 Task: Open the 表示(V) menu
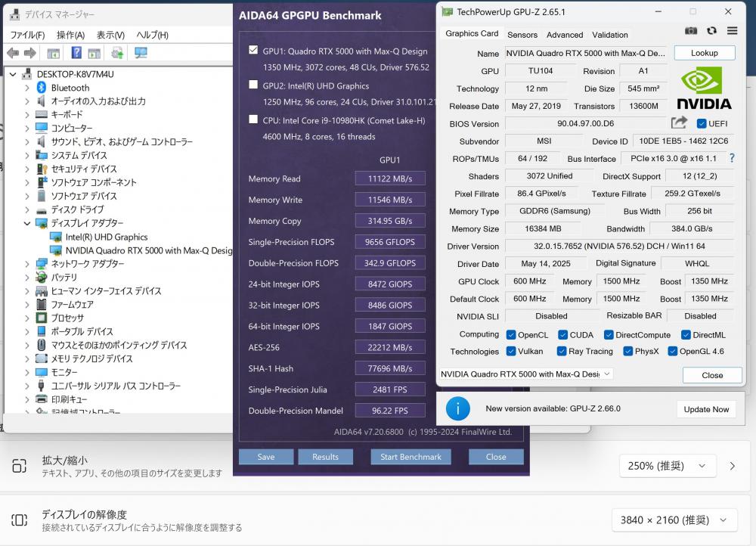coord(110,35)
